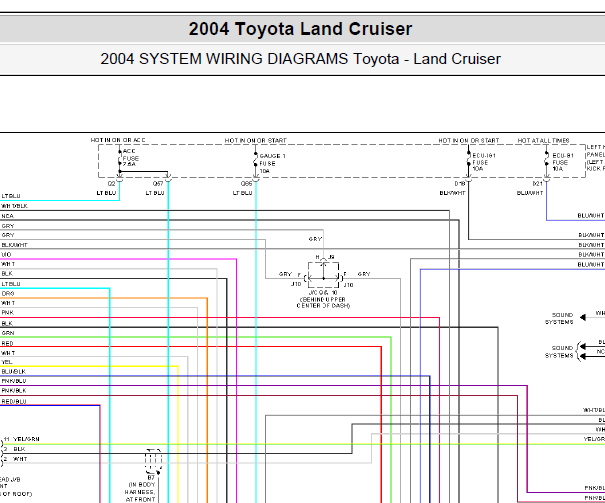Screen dimensions: 605x503
Task: Click the ECU-B1 FUSE 10A label
Action: click(x=563, y=162)
